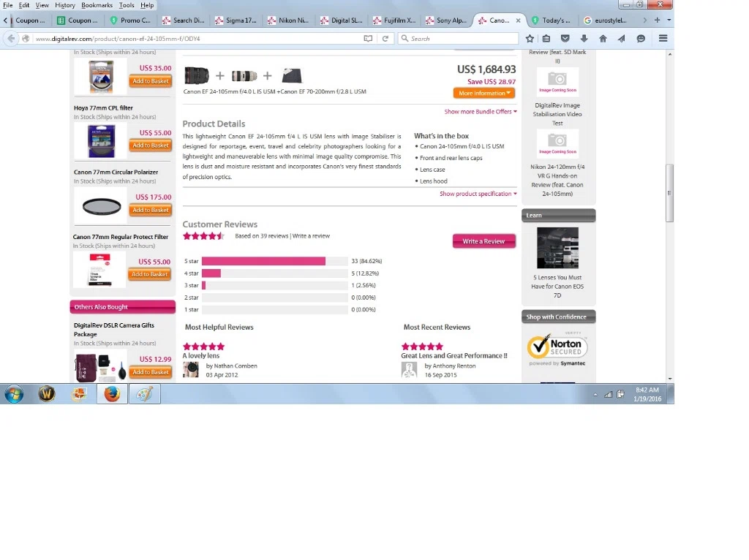Click the network icon in system tray

point(608,394)
